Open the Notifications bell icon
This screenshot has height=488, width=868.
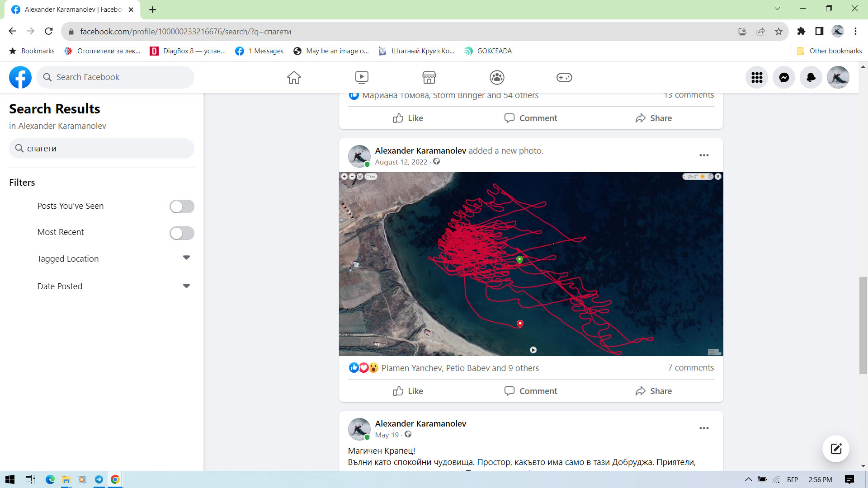point(811,77)
